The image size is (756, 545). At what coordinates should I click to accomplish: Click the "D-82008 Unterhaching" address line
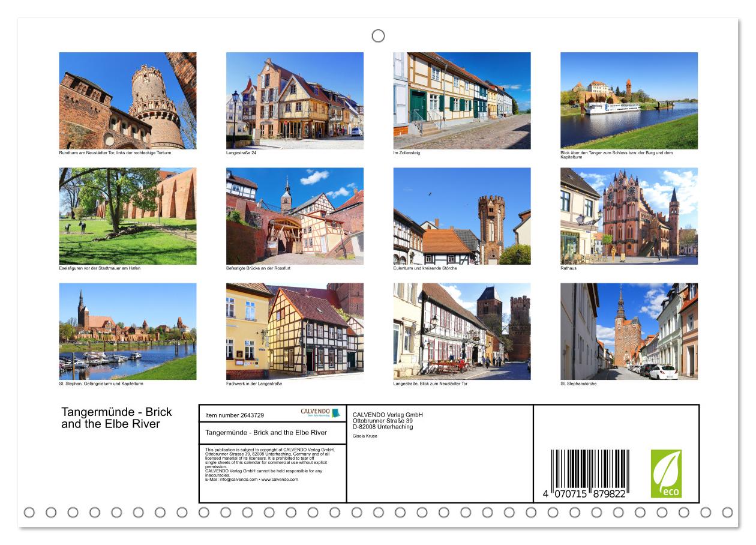click(383, 427)
